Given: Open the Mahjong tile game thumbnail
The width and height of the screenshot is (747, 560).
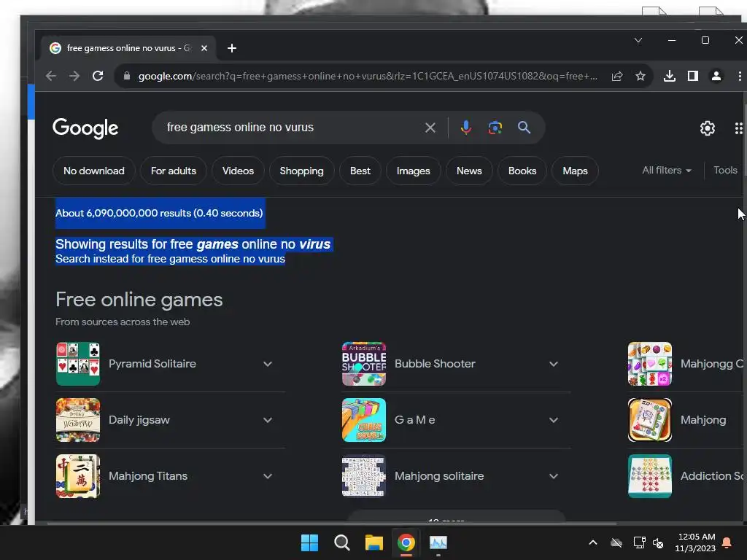Looking at the screenshot, I should 650,420.
